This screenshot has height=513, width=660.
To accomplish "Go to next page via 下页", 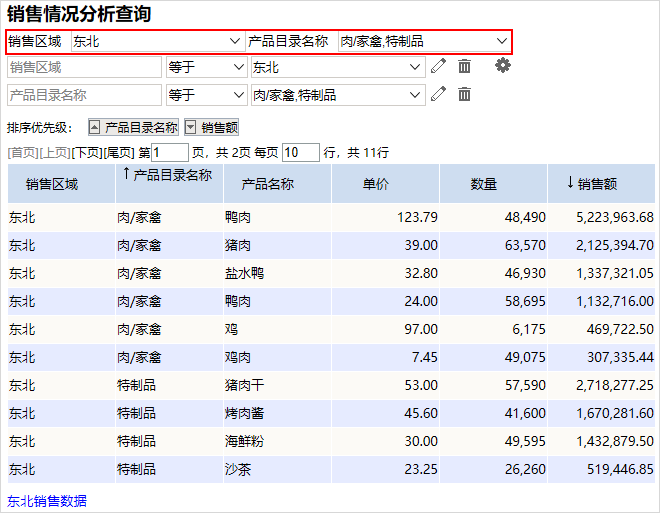I will click(x=87, y=152).
